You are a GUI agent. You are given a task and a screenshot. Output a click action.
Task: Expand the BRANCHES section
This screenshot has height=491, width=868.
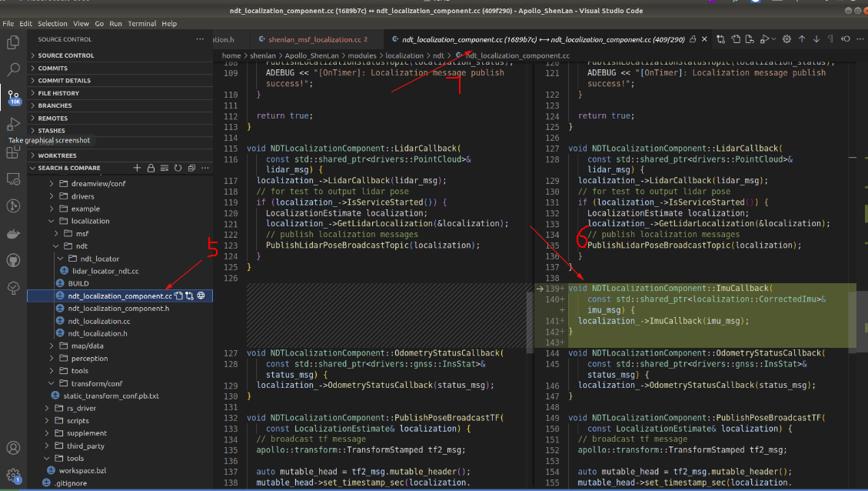120,105
